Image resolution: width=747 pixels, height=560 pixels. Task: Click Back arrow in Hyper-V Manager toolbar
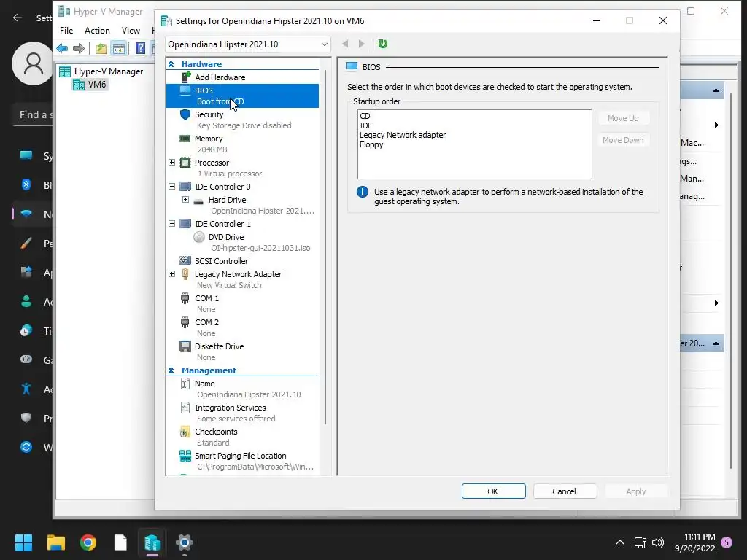(x=62, y=48)
